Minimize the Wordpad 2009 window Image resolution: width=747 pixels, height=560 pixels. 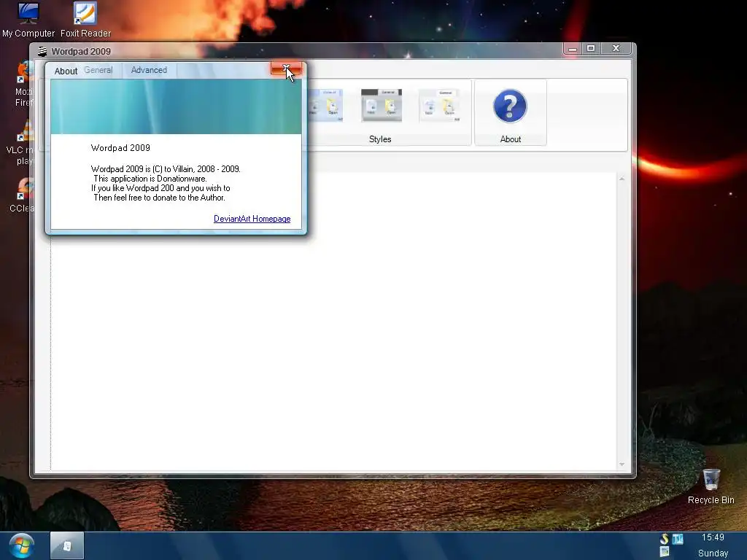tap(573, 49)
